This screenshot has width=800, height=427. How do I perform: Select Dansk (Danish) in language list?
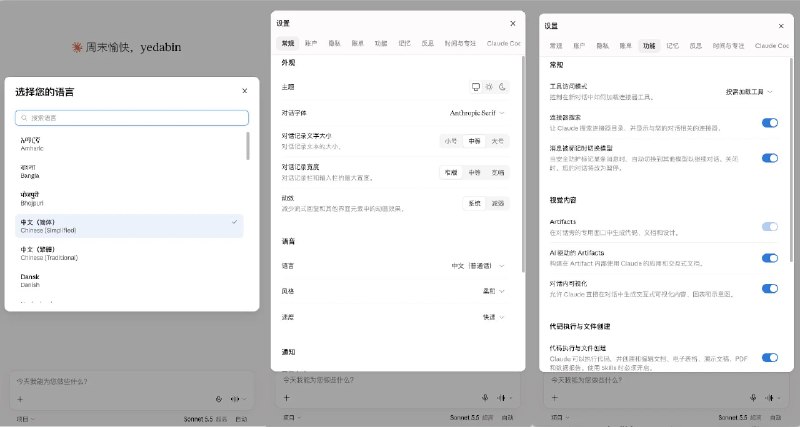(129, 281)
